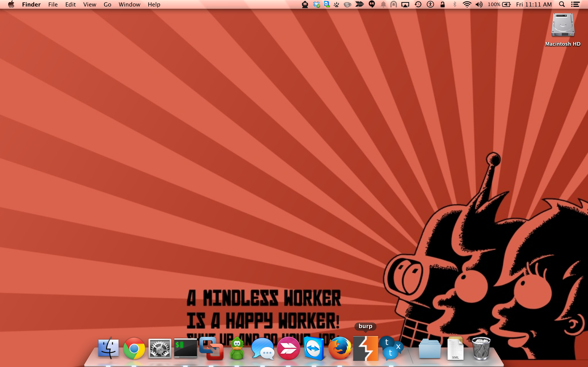Open VMware Fusion in the Dock

[x=211, y=349]
